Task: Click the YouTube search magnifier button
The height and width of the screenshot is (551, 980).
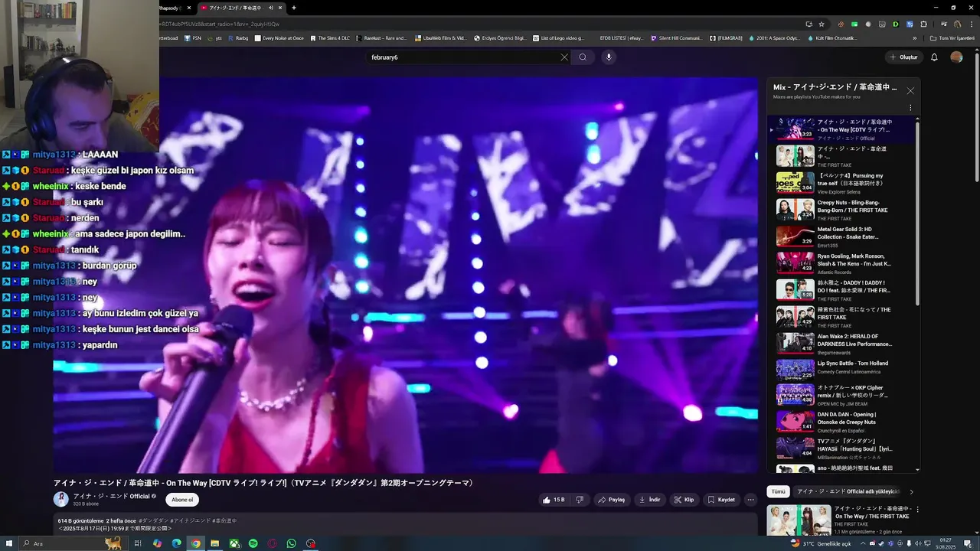Action: [583, 57]
